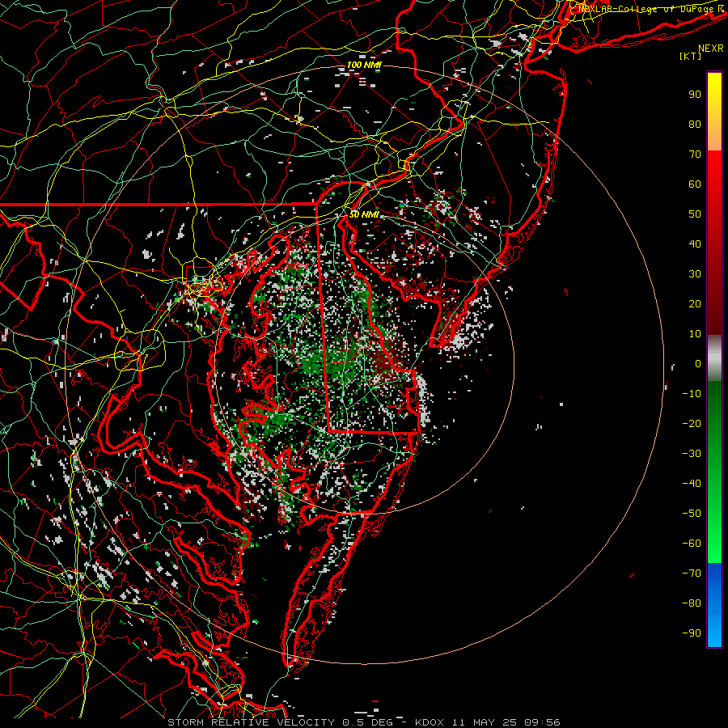The width and height of the screenshot is (728, 728).
Task: Click the "100 NMI" range ring label
Action: (364, 65)
